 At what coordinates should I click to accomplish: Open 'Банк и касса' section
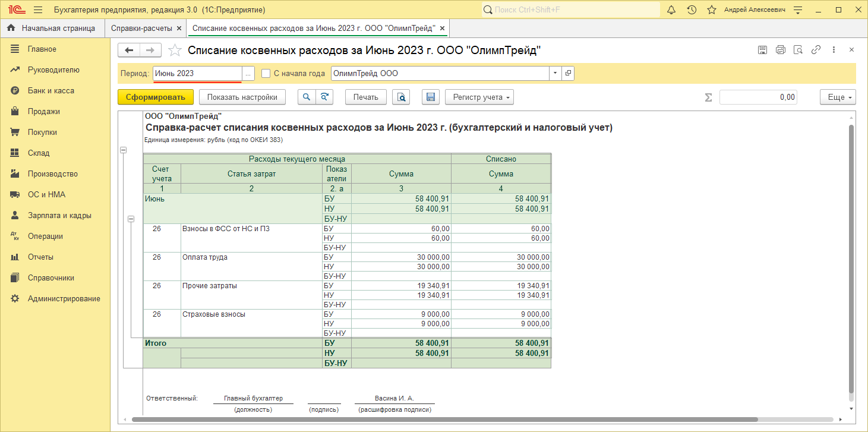tap(50, 91)
